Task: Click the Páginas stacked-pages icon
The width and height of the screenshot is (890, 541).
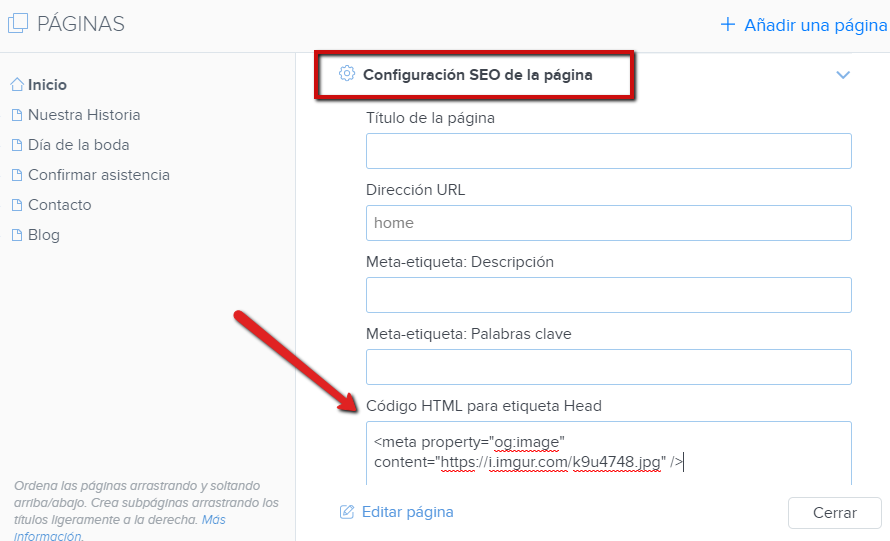Action: 18,23
